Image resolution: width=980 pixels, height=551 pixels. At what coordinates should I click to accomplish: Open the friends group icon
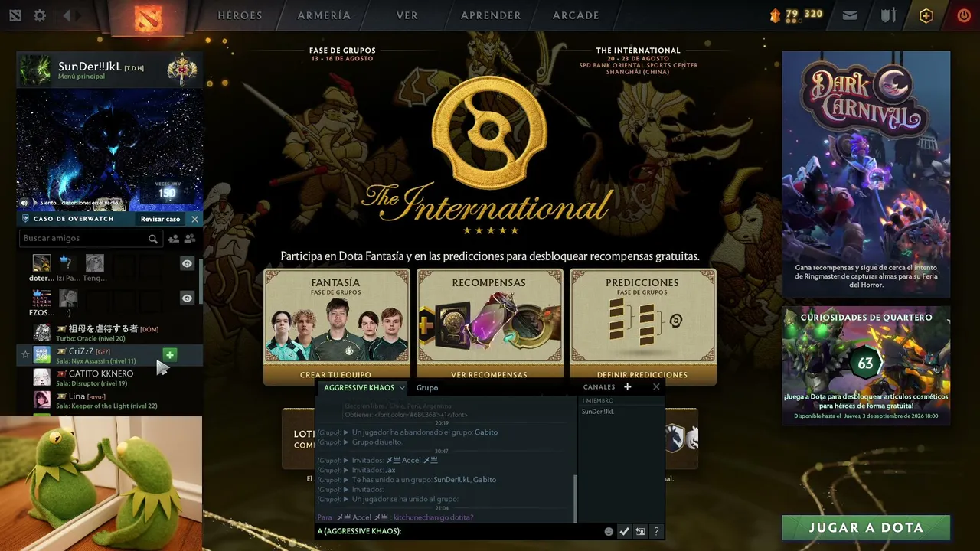[x=191, y=239]
